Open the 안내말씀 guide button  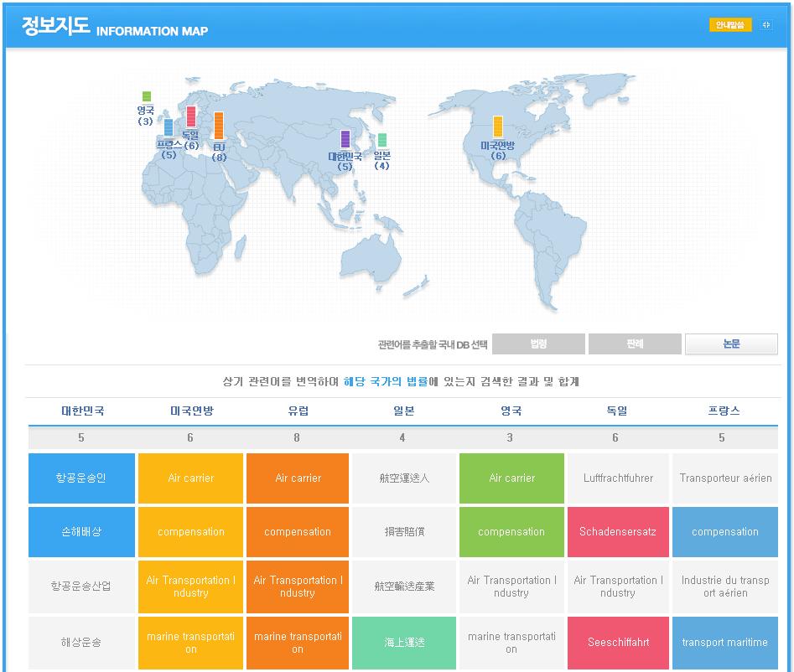tap(730, 25)
